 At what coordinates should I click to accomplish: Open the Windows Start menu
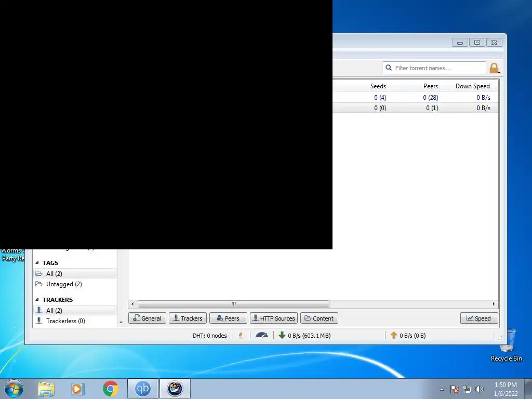14,389
